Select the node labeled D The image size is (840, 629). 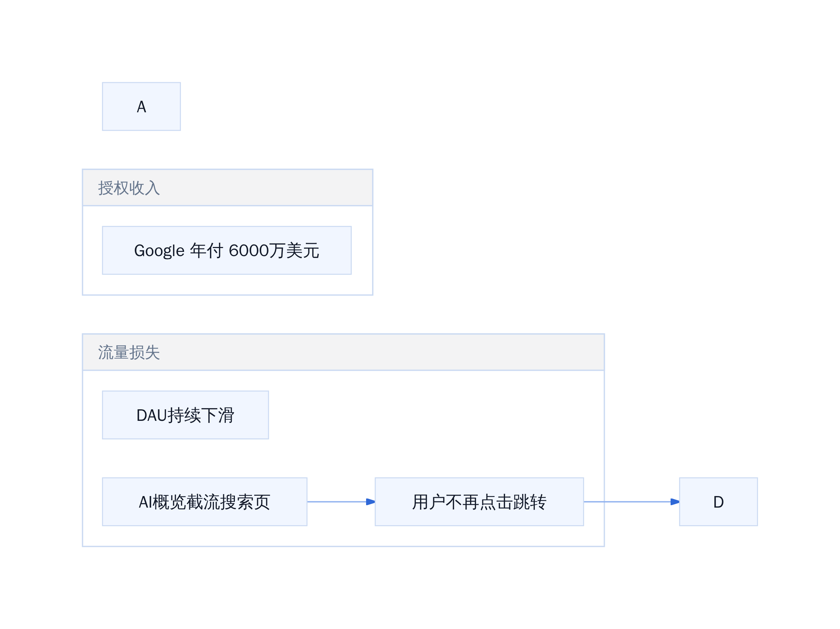click(719, 502)
